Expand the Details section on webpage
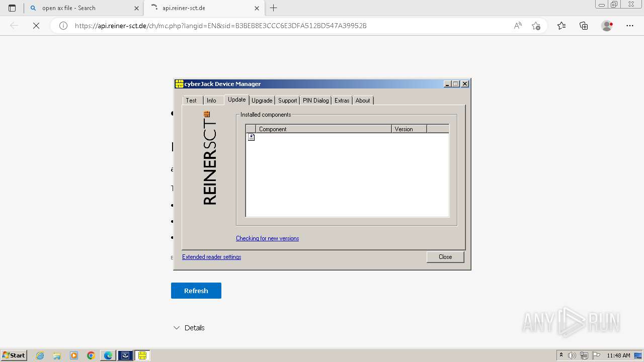644x362 pixels. click(189, 328)
